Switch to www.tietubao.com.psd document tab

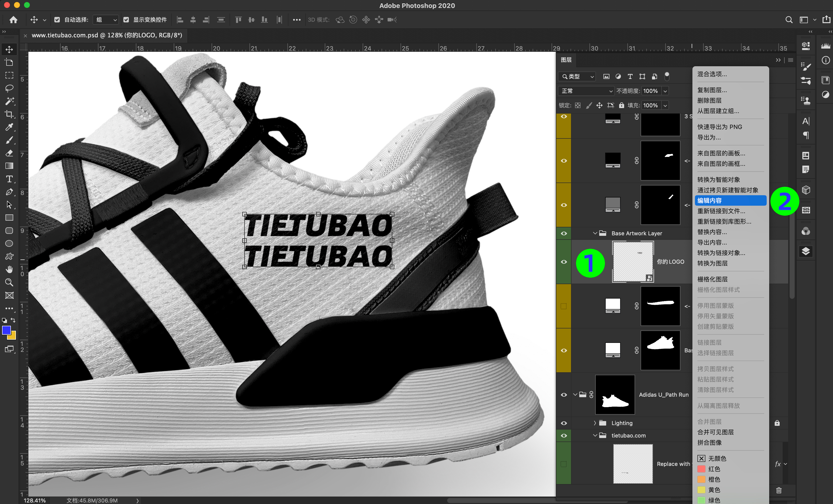[106, 35]
